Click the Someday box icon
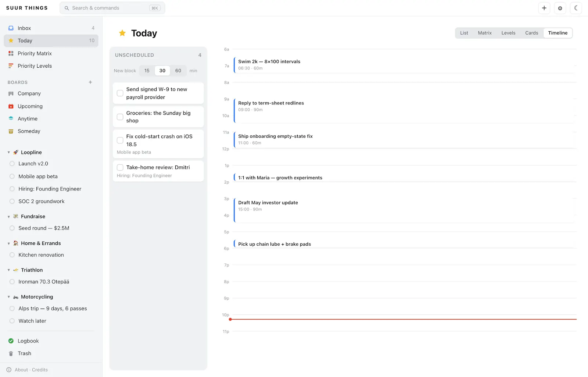Image resolution: width=588 pixels, height=377 pixels. [11, 131]
